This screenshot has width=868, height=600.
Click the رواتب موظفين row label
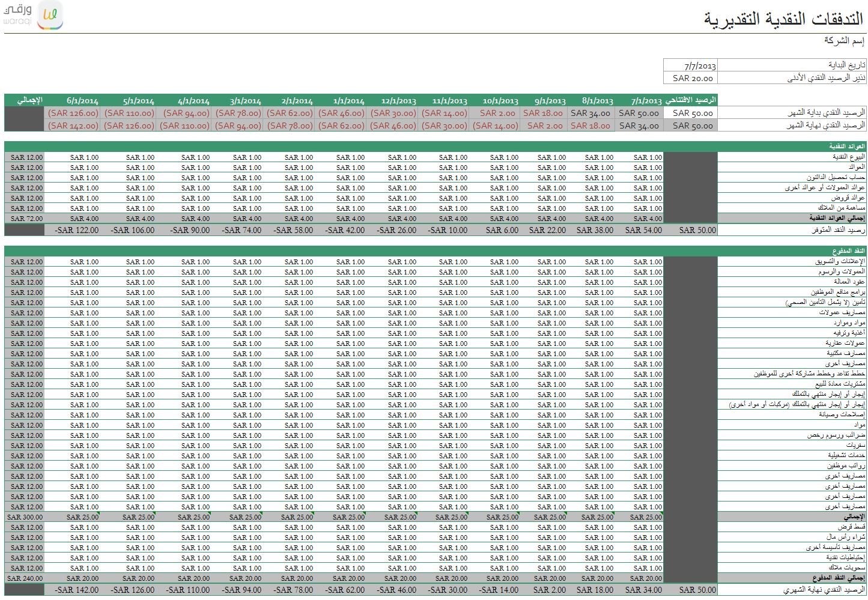pos(846,465)
